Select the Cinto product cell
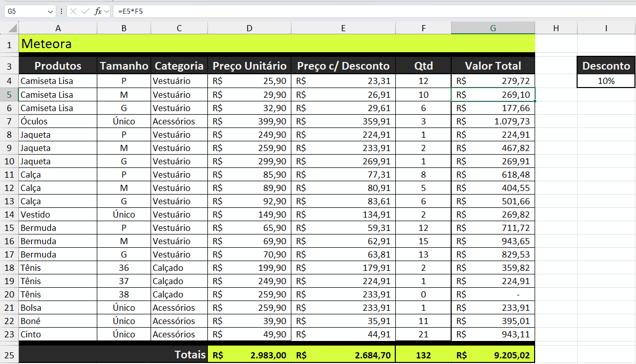 tap(58, 334)
